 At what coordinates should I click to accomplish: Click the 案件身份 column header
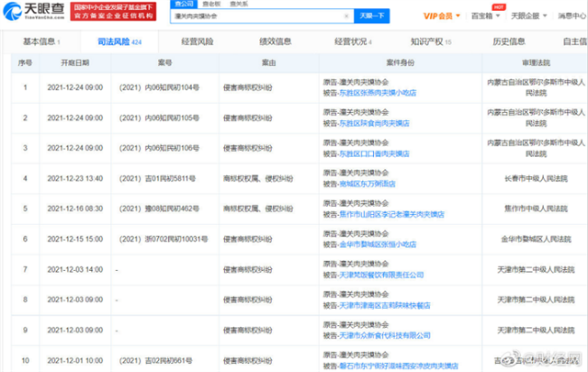(401, 63)
